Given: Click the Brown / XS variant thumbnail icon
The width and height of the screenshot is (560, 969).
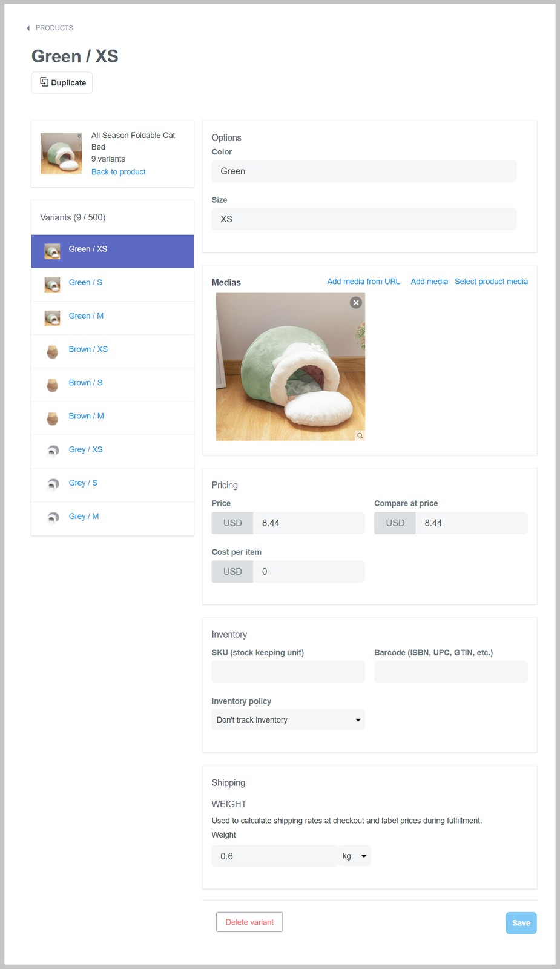Looking at the screenshot, I should 53,351.
